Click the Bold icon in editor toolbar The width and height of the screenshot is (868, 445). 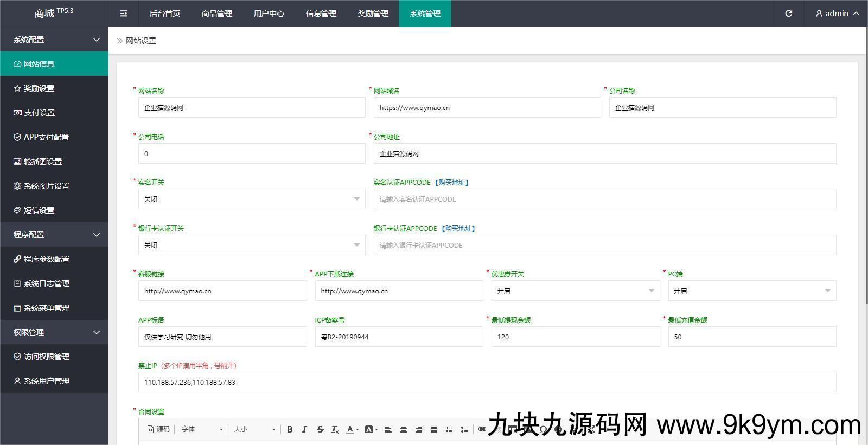pyautogui.click(x=290, y=429)
